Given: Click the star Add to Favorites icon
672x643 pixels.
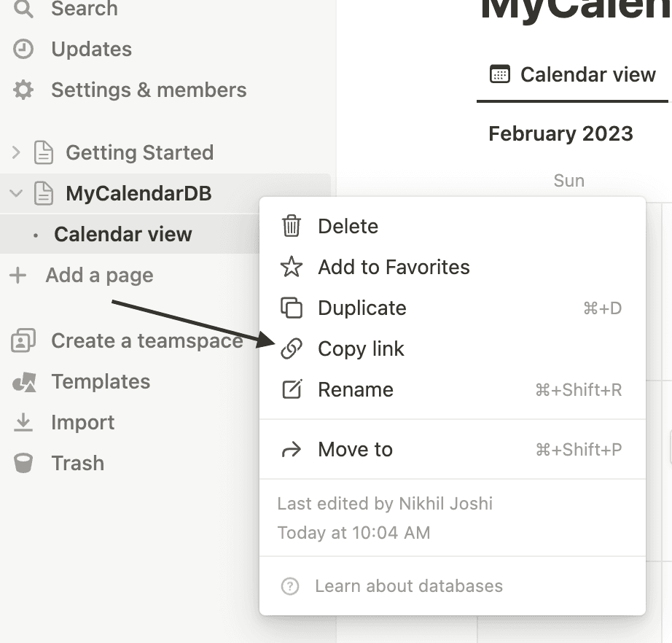Looking at the screenshot, I should click(x=292, y=267).
